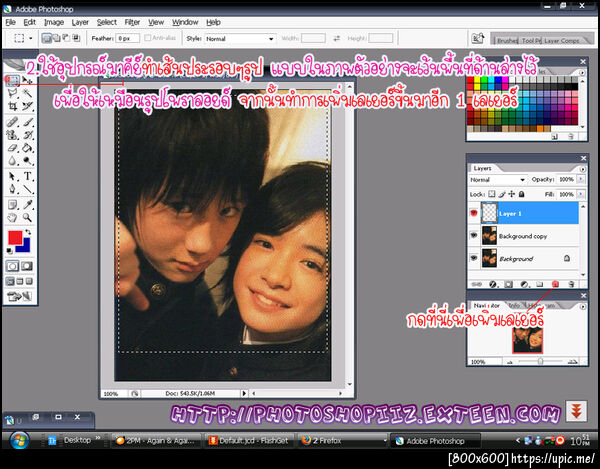Toggle Lock transparent pixels

point(492,194)
